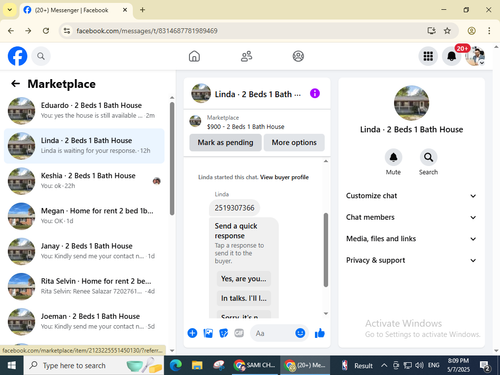This screenshot has width=500, height=375.
Task: Close the Messenger Facebook tab
Action: click(125, 10)
